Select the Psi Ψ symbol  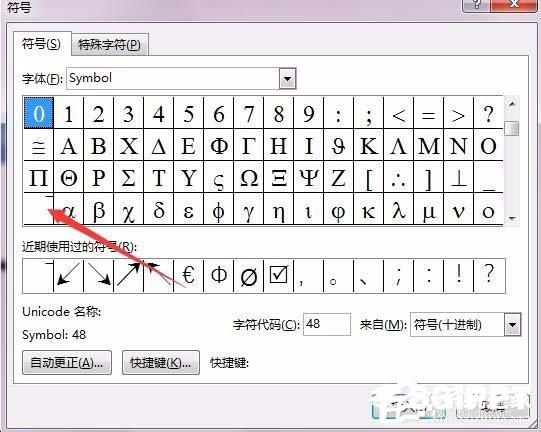click(x=308, y=178)
